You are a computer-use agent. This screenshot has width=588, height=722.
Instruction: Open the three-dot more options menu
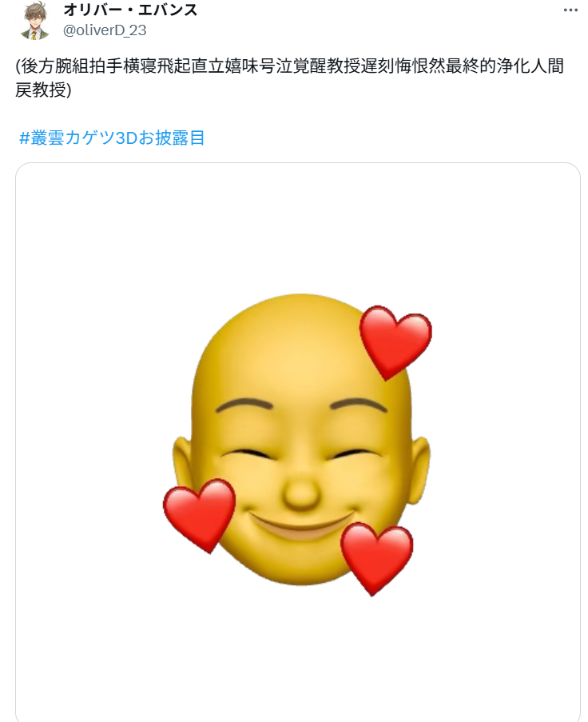pyautogui.click(x=570, y=10)
